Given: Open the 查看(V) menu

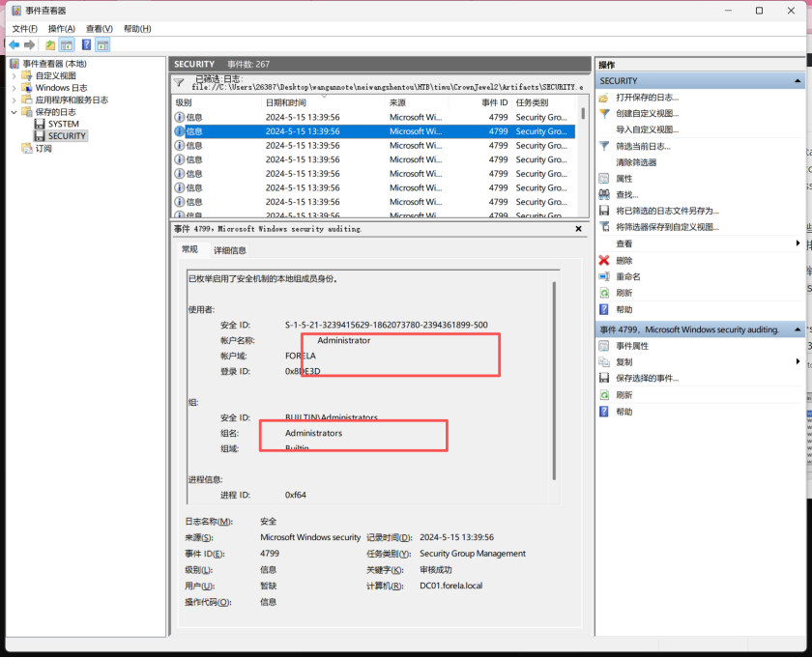Looking at the screenshot, I should click(100, 28).
